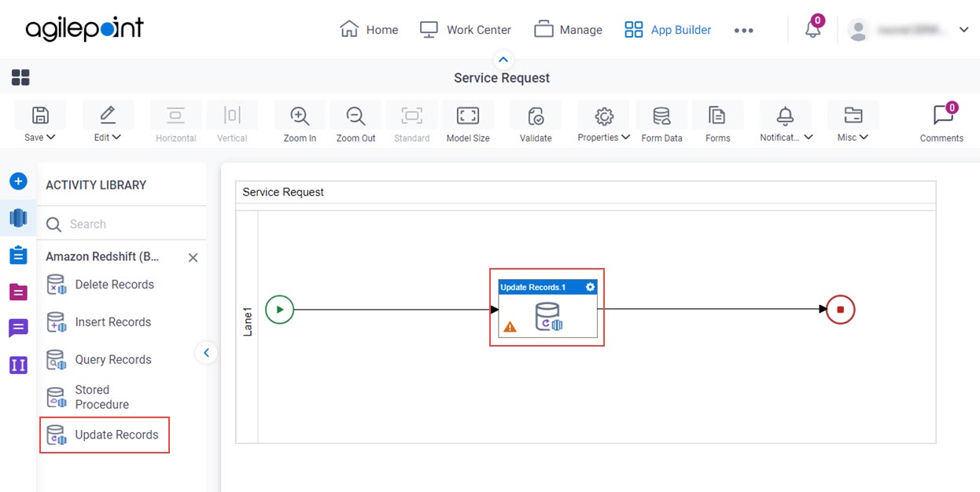Open the Forms icon
Viewport: 980px width, 492px height.
[717, 116]
